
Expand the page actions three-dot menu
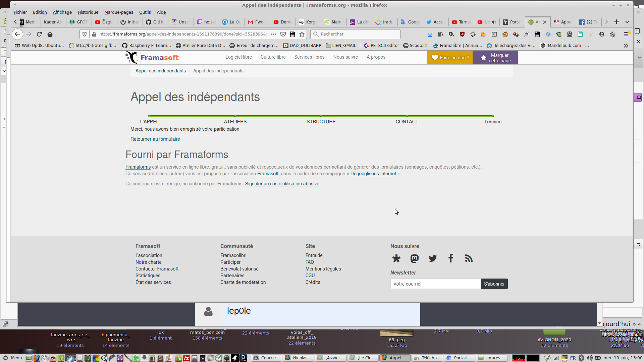(x=274, y=34)
